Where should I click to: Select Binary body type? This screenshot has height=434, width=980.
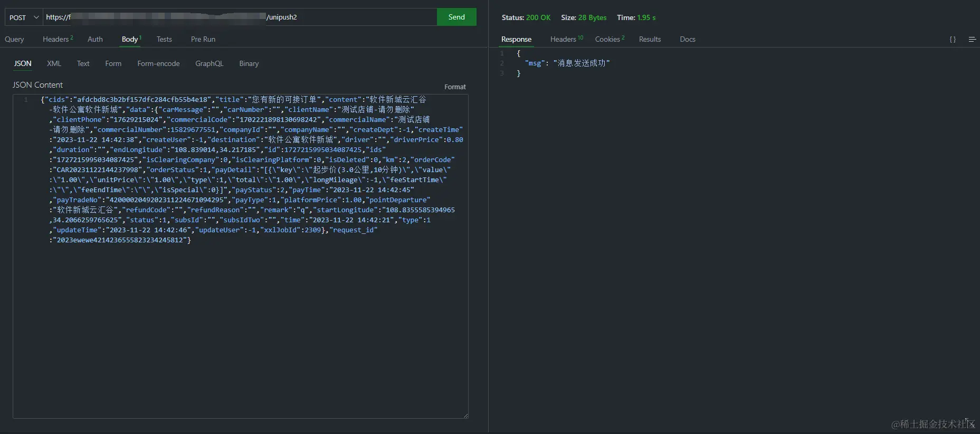point(249,63)
